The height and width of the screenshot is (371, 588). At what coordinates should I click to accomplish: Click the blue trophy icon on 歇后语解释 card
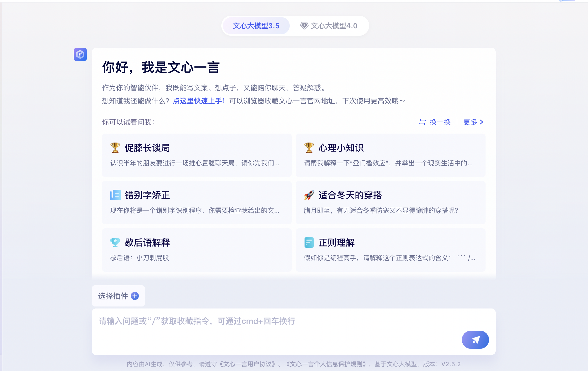[115, 242]
